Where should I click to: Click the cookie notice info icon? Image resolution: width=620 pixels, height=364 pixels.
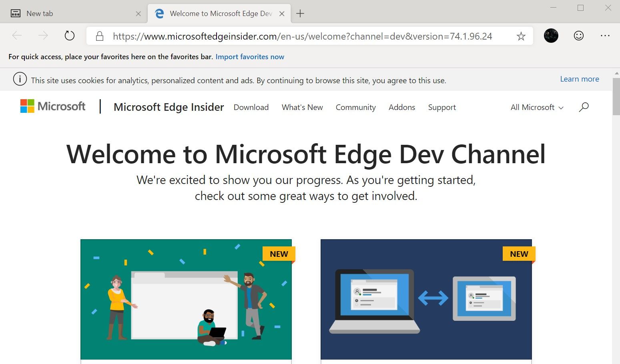pos(20,79)
